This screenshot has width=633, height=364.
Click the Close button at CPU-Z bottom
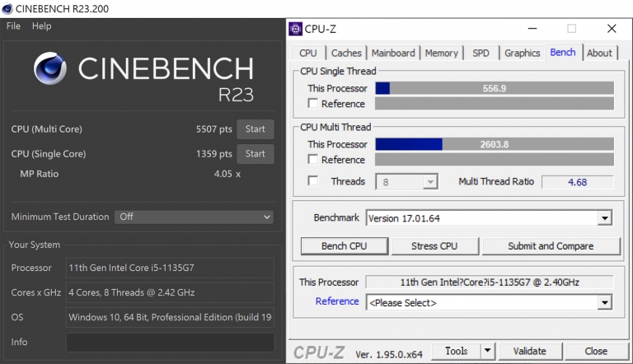(596, 352)
